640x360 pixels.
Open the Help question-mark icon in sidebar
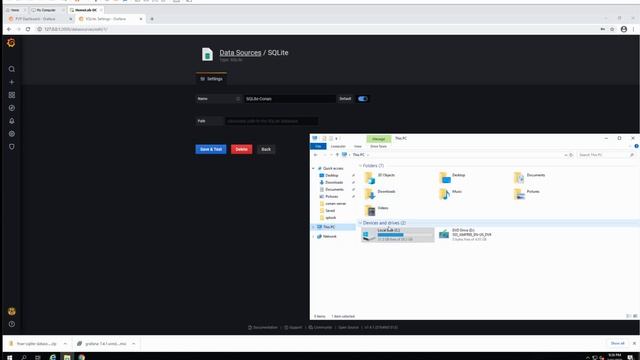pyautogui.click(x=12, y=324)
